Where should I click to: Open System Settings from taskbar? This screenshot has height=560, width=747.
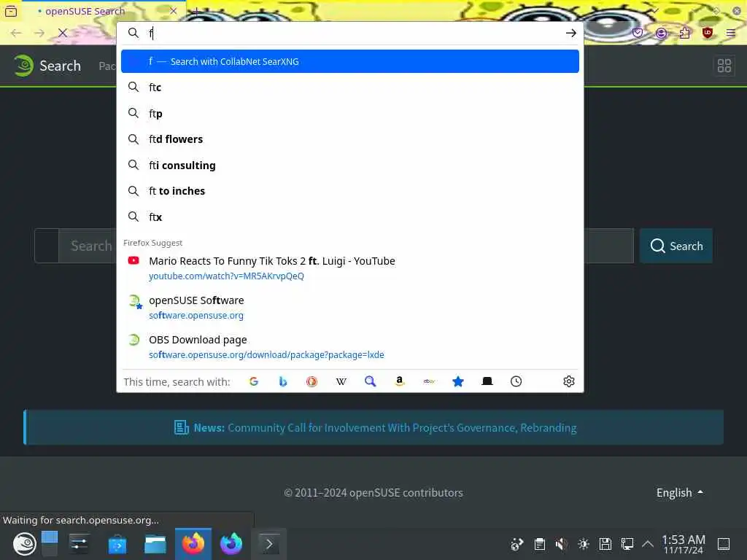pos(79,544)
